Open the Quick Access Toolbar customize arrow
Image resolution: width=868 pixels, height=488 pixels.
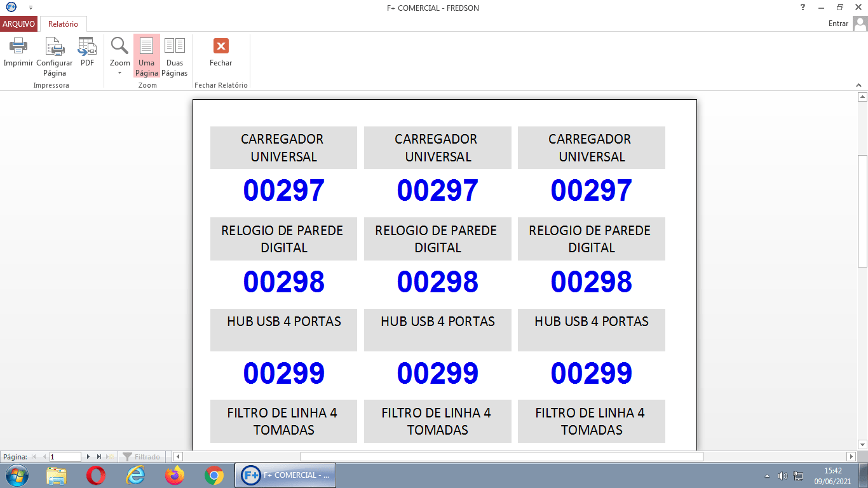31,8
